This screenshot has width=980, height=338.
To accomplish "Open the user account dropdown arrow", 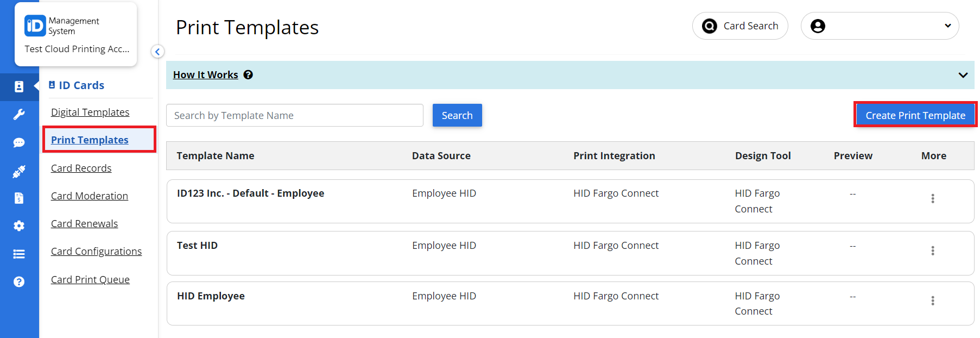I will tap(948, 26).
